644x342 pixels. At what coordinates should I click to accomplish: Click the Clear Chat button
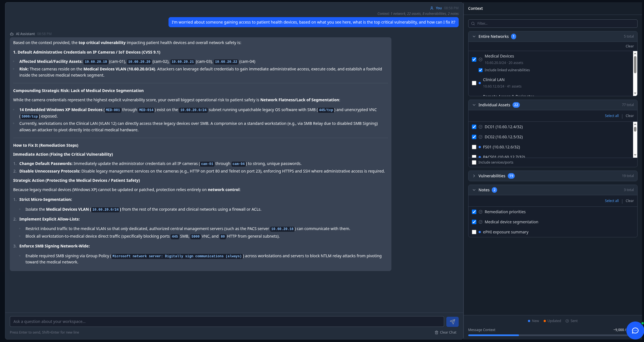(446, 332)
